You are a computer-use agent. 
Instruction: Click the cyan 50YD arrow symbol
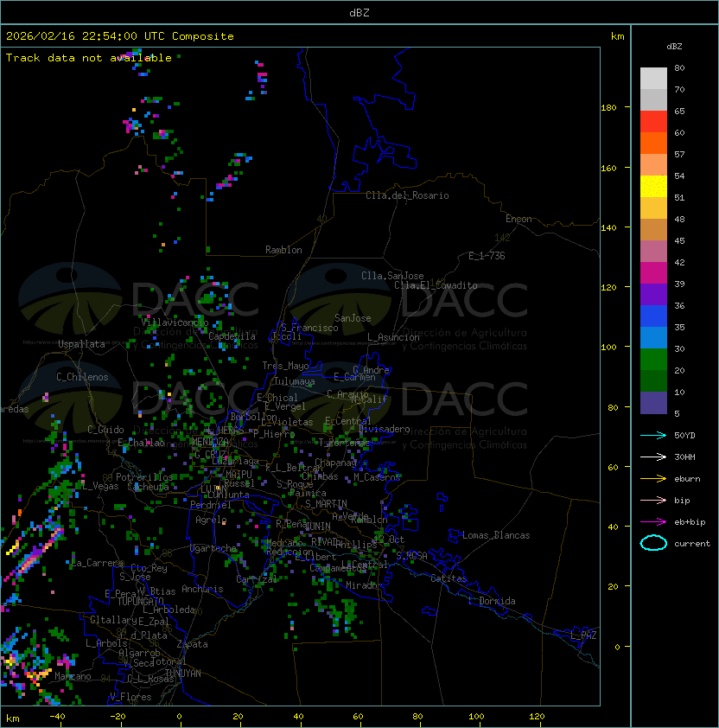[653, 435]
